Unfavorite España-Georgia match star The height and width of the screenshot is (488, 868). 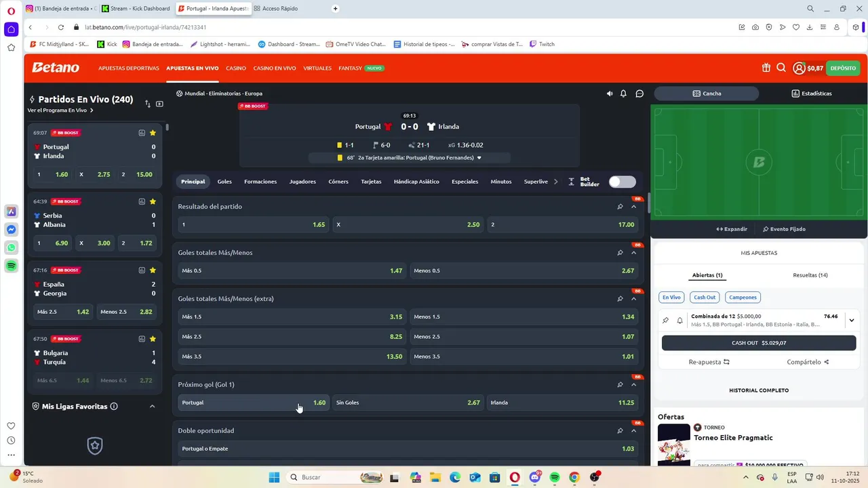153,270
